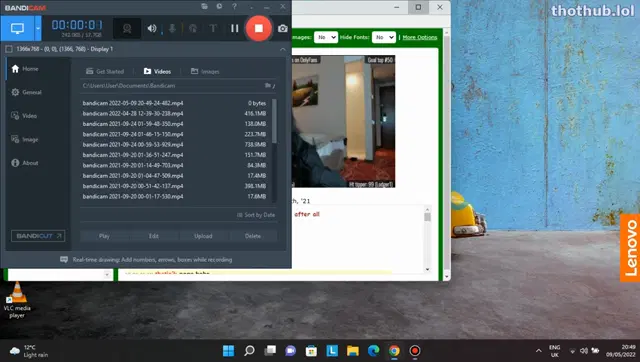
Task: Select bandicam 2021-09-20 00-01-17-530.mp4
Action: pyautogui.click(x=174, y=196)
